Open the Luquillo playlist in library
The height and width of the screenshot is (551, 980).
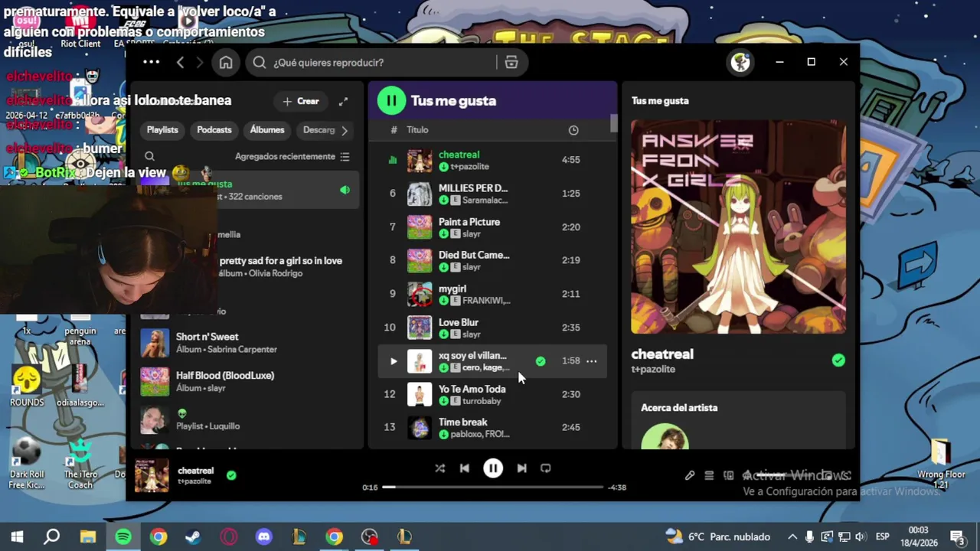pos(247,420)
